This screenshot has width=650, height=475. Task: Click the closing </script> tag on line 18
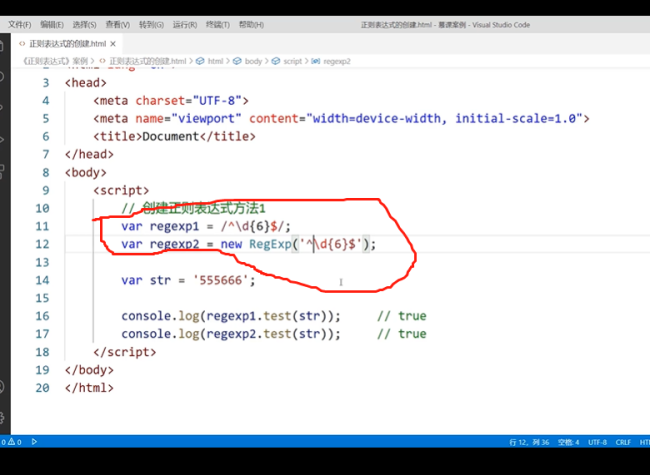[x=125, y=352]
